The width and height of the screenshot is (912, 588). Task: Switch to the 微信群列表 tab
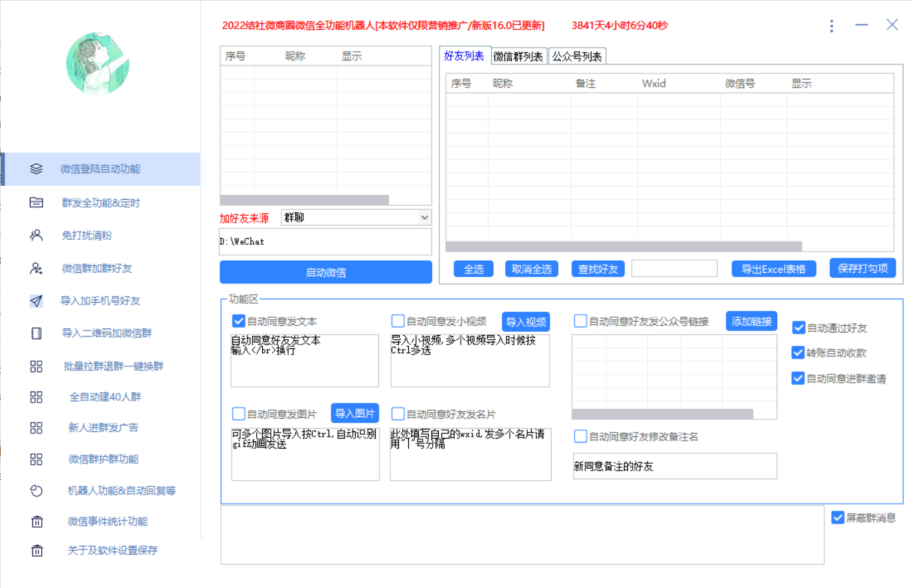518,56
